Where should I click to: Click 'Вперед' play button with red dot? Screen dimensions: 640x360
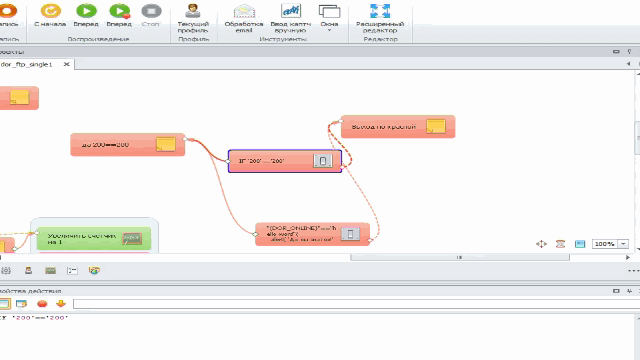click(119, 15)
